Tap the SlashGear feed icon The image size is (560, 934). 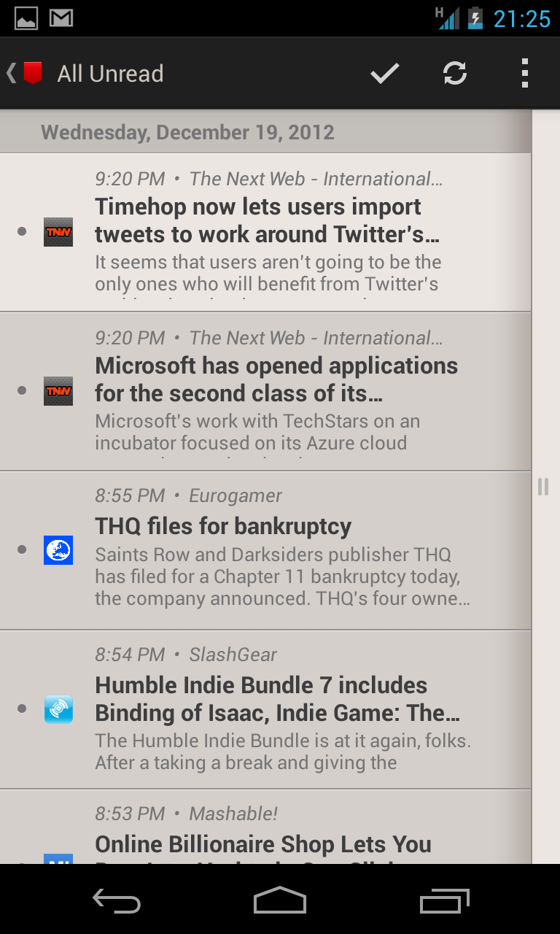coord(58,709)
